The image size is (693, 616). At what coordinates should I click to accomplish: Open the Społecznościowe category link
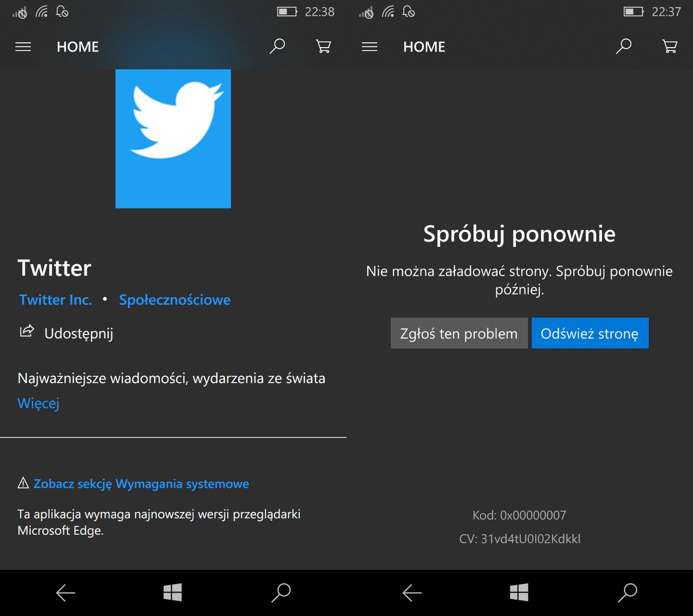coord(175,300)
